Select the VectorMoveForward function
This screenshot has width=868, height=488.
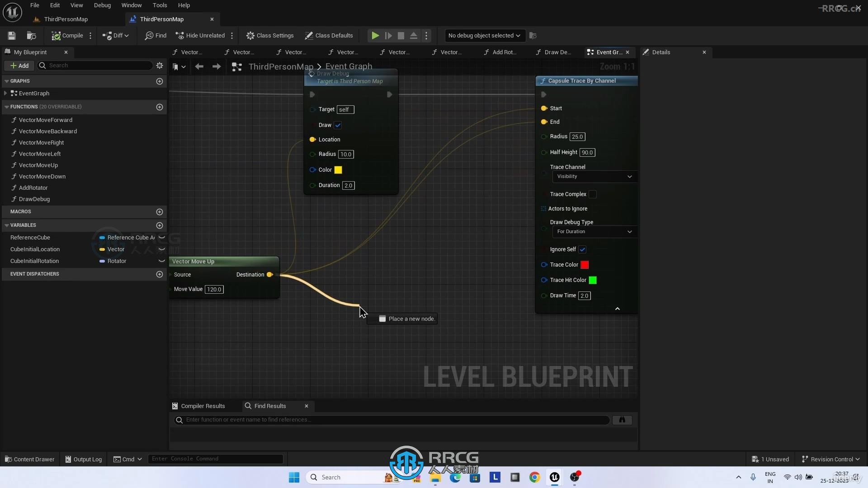click(45, 120)
